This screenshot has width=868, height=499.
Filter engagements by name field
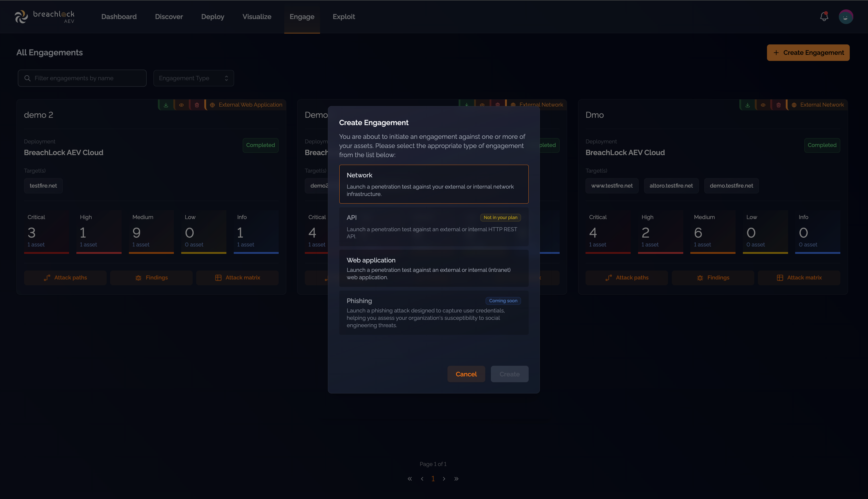[x=82, y=78]
